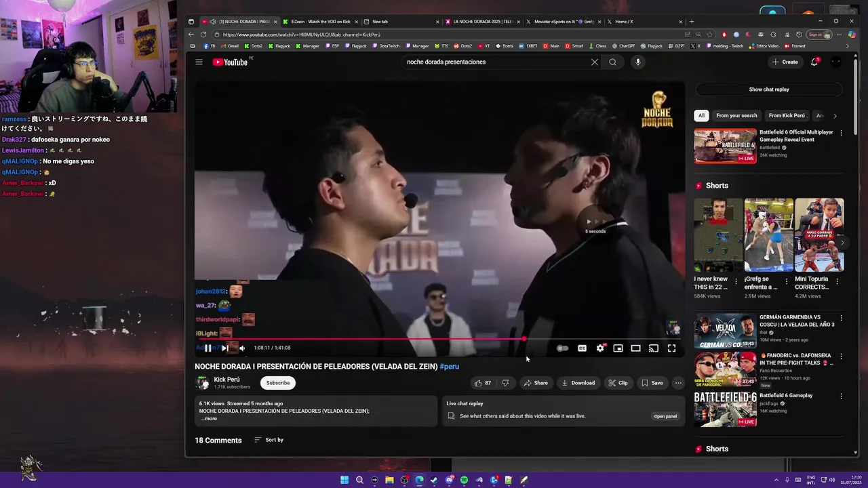Show hidden system tray icons
868x488 pixels.
pos(776,480)
